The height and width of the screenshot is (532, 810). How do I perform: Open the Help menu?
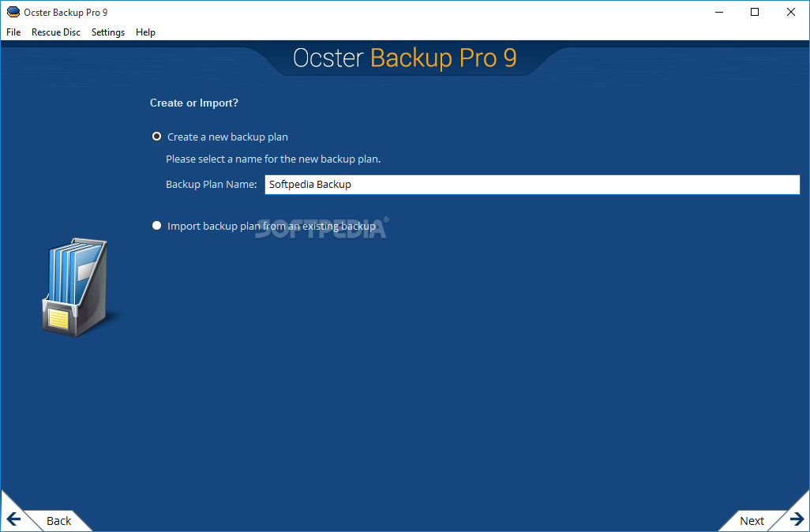[x=146, y=32]
